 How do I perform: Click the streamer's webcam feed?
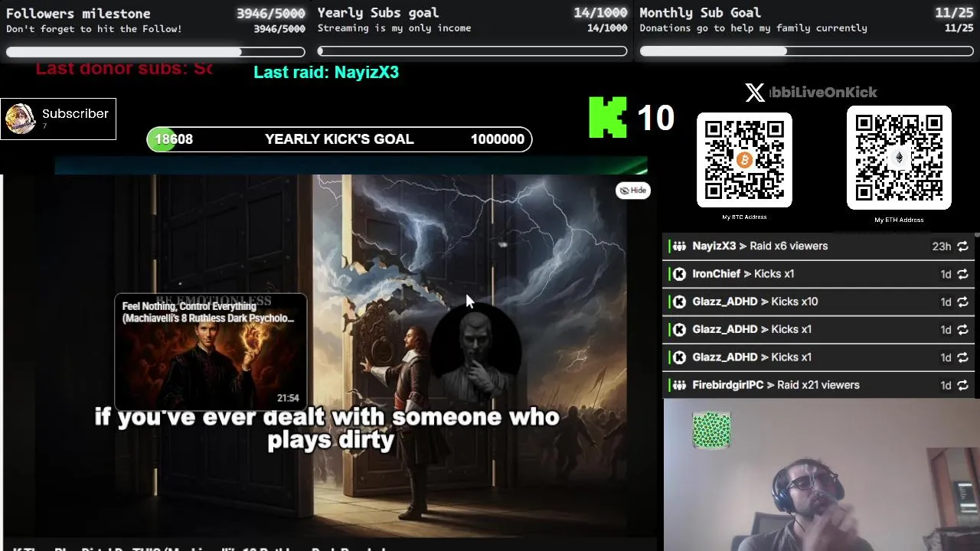[x=822, y=475]
